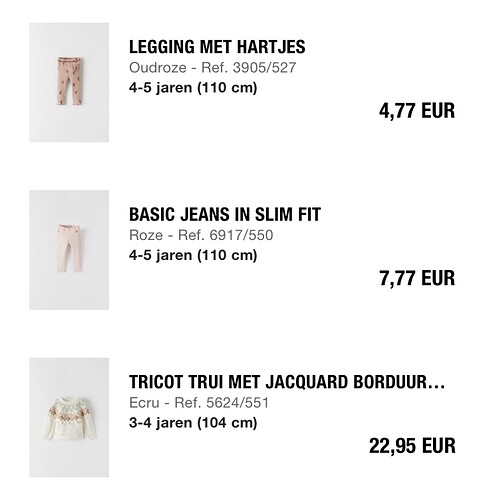Click the 22,95 EUR price

click(412, 446)
